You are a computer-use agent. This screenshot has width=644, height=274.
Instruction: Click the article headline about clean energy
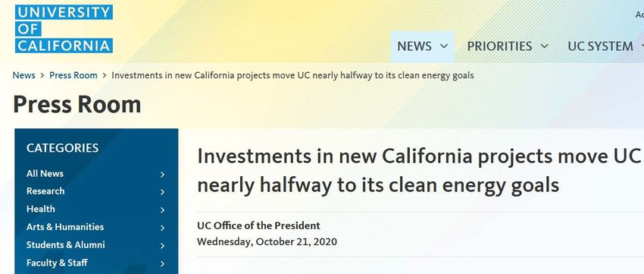point(419,170)
